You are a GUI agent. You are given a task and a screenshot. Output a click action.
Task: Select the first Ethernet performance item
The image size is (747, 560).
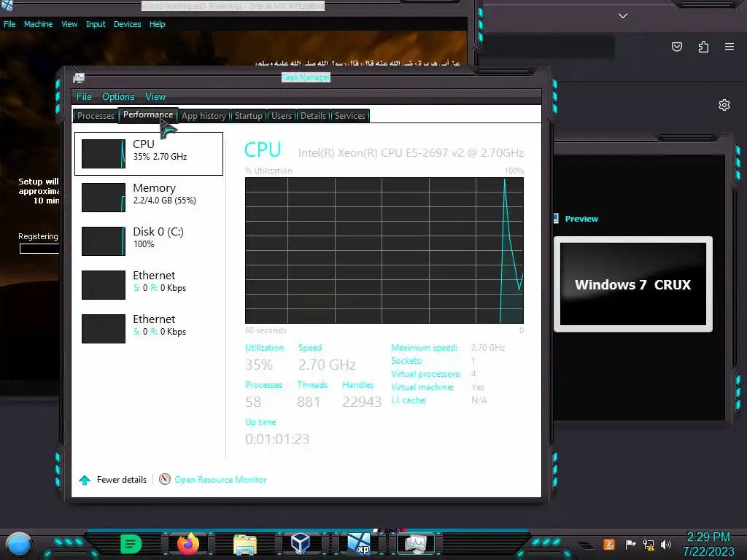point(149,285)
